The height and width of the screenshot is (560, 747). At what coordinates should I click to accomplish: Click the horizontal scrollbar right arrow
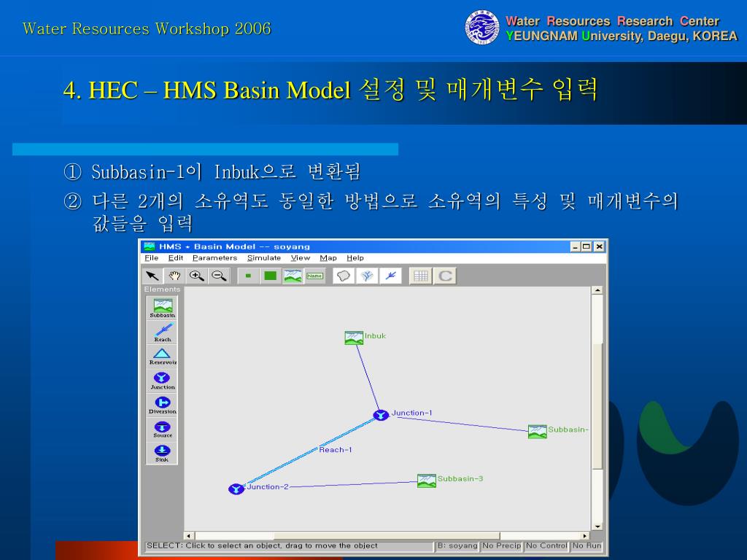coord(585,536)
